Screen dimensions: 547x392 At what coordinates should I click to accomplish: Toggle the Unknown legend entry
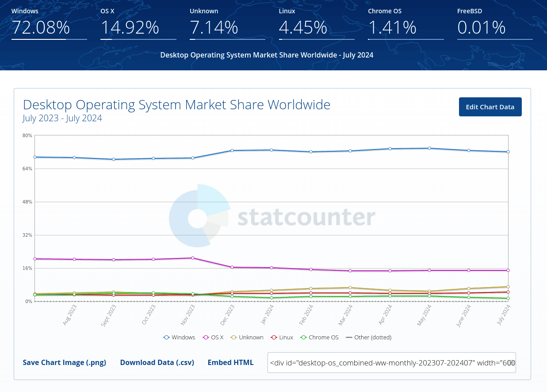(x=247, y=337)
